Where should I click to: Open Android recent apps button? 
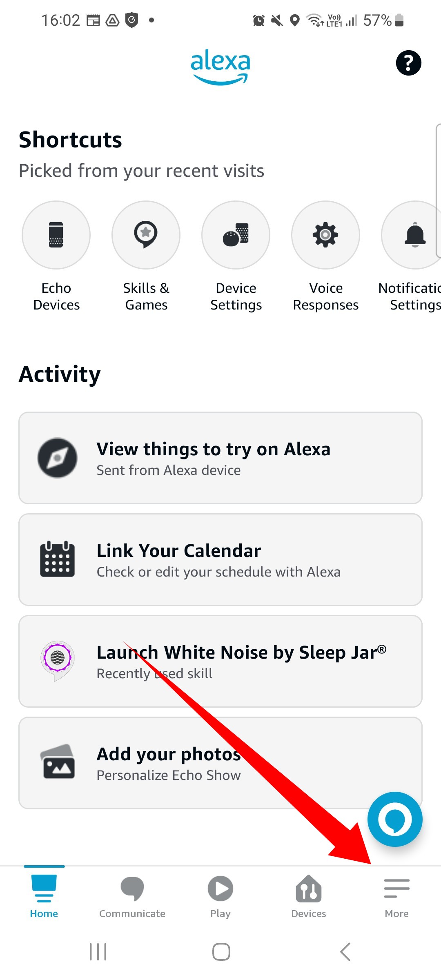pyautogui.click(x=98, y=952)
